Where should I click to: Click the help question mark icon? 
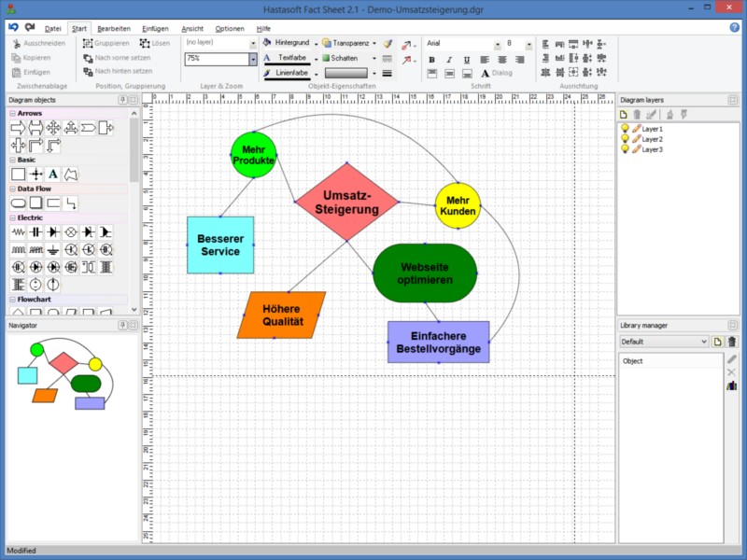734,28
